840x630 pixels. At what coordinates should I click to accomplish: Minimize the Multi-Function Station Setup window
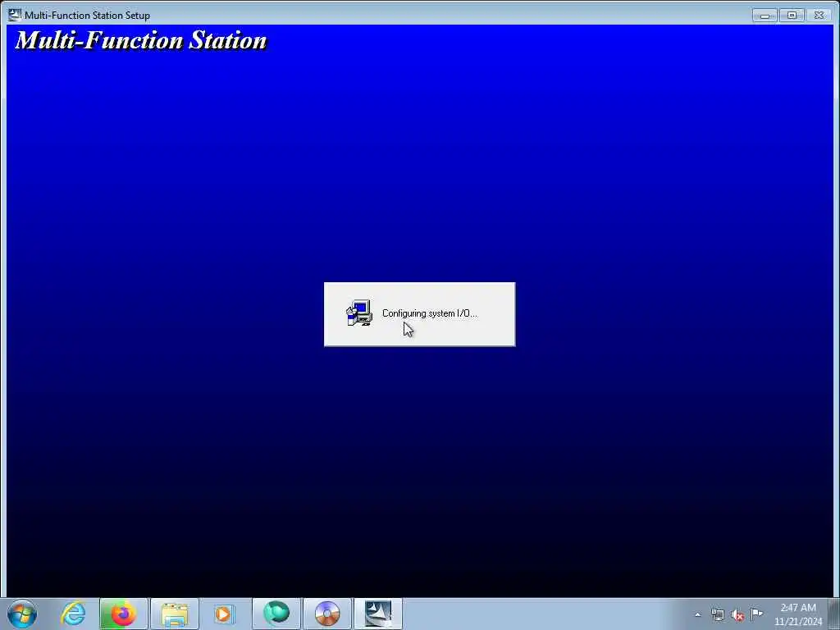[765, 16]
